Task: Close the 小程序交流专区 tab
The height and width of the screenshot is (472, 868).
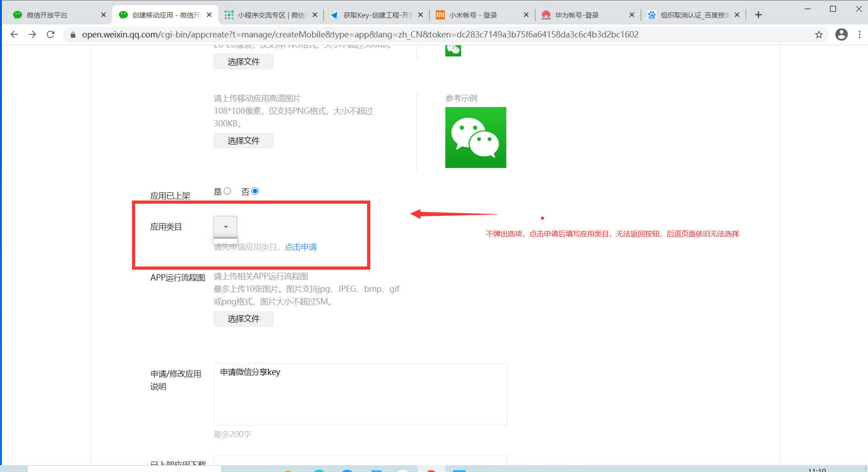Action: [x=315, y=15]
